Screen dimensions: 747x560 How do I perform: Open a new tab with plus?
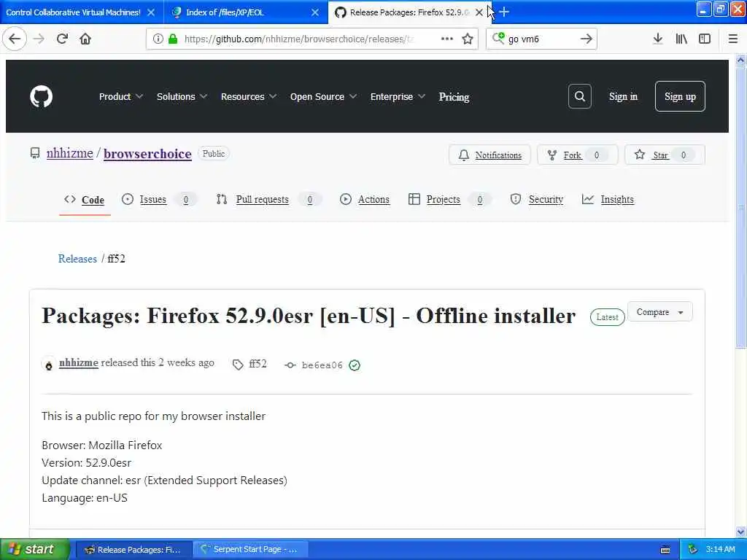coord(504,12)
